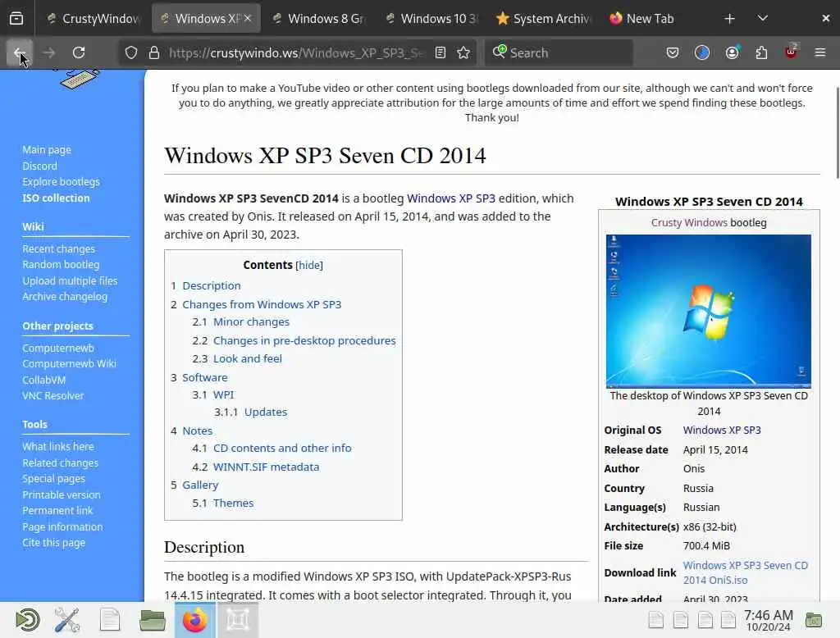Jump to Changes from Windows XP SP3 section
Image resolution: width=840 pixels, height=638 pixels.
click(262, 304)
